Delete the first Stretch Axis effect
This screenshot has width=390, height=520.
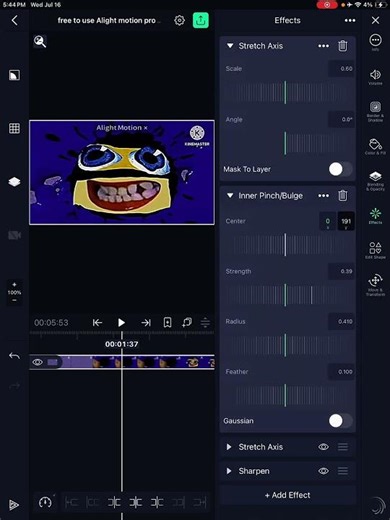343,46
